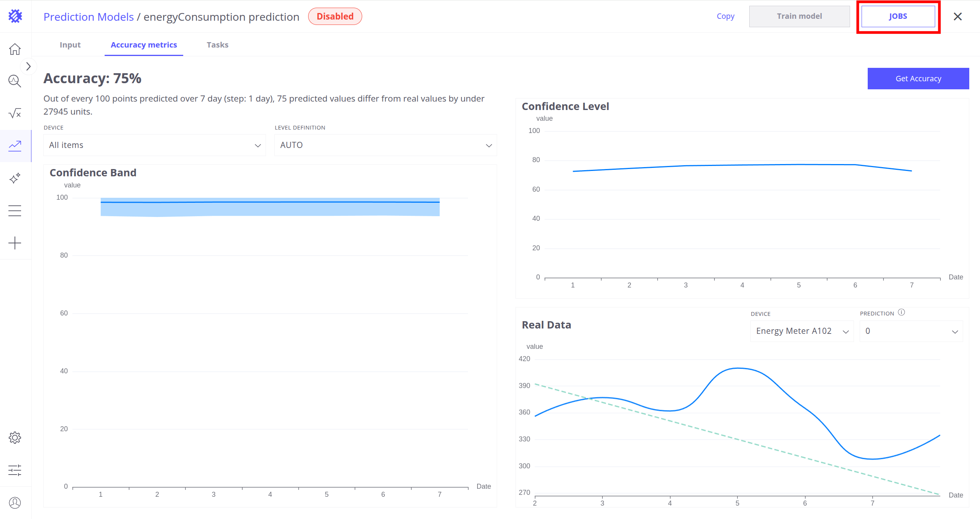Open the Level Definition AUTO dropdown
This screenshot has height=519, width=980.
pos(386,145)
